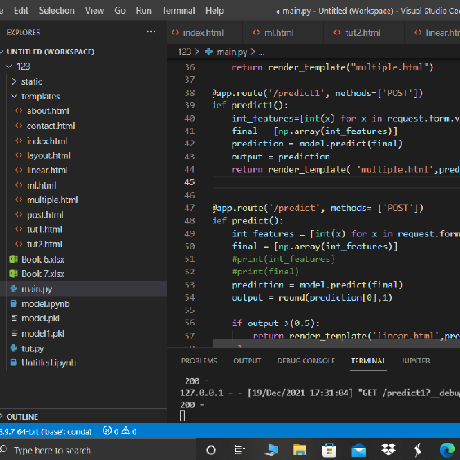
Task: Click line number 47 in the gutter
Action: (190, 208)
